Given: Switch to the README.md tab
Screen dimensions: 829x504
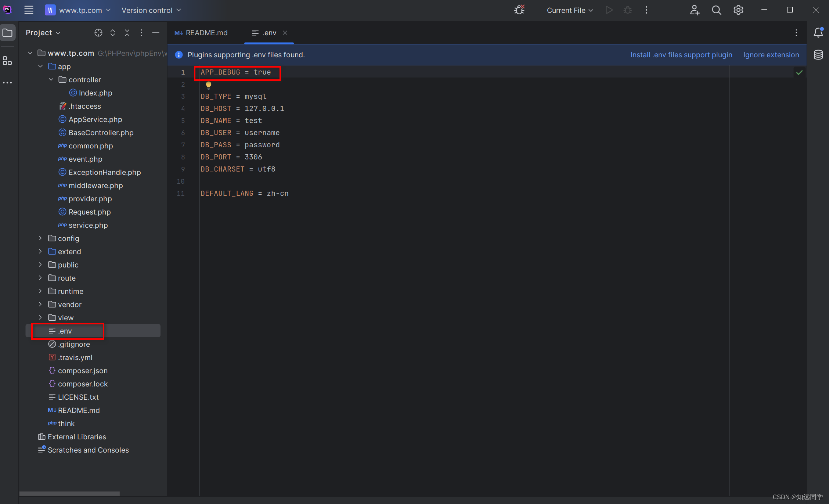Looking at the screenshot, I should pyautogui.click(x=202, y=33).
